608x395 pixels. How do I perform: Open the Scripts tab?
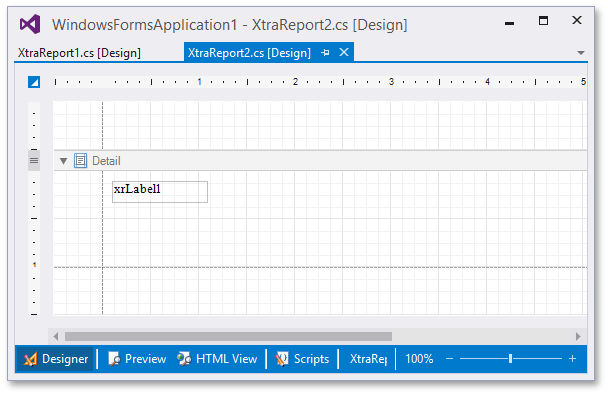click(x=302, y=359)
